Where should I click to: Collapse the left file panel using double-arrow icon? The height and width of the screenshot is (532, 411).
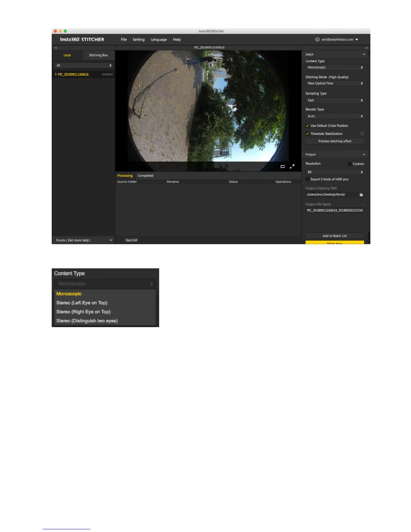[x=56, y=48]
